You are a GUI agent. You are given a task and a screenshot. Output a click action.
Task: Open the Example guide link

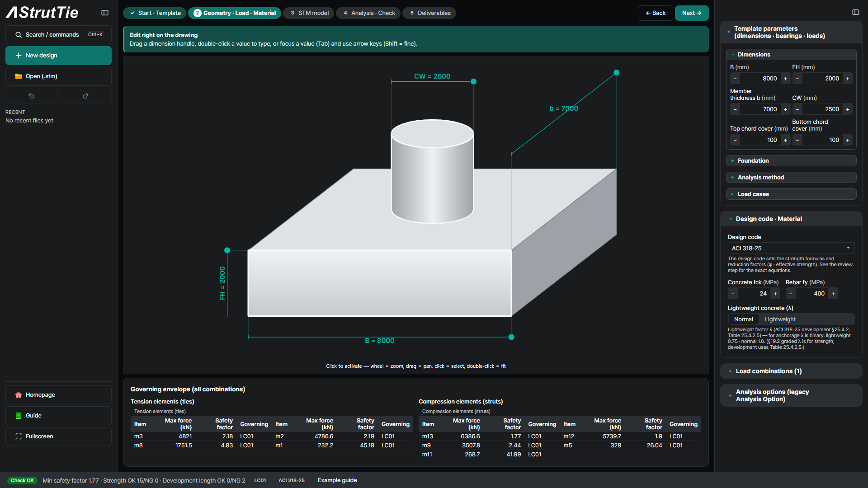pos(337,480)
